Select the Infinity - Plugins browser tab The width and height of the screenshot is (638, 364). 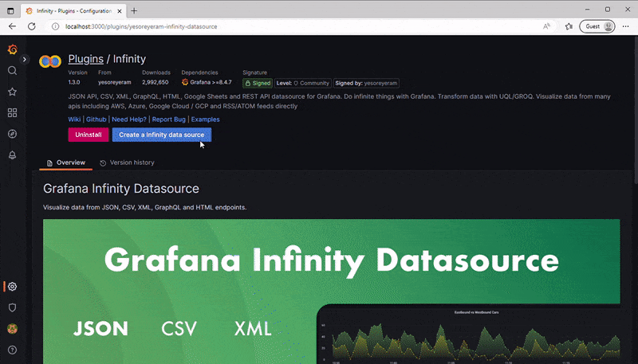(x=73, y=11)
